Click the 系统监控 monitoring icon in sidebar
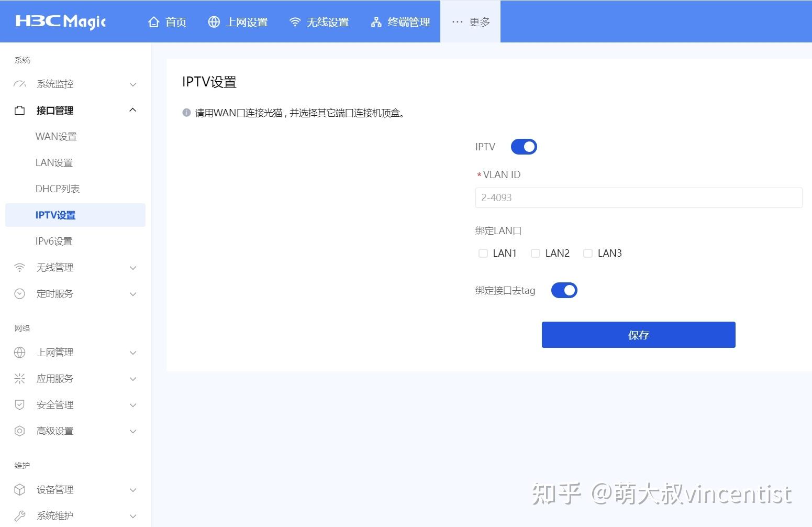The height and width of the screenshot is (527, 812). tap(19, 84)
